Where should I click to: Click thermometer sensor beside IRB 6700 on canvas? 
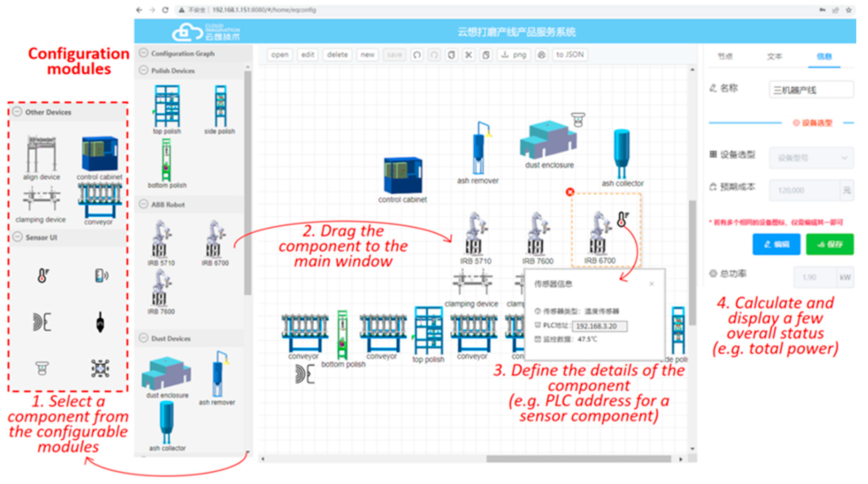(623, 219)
